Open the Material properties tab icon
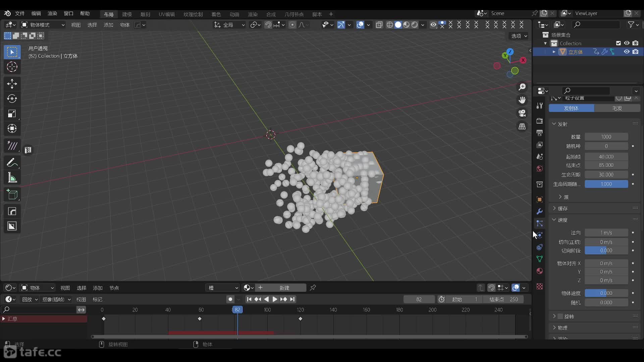644x362 pixels. [x=539, y=271]
